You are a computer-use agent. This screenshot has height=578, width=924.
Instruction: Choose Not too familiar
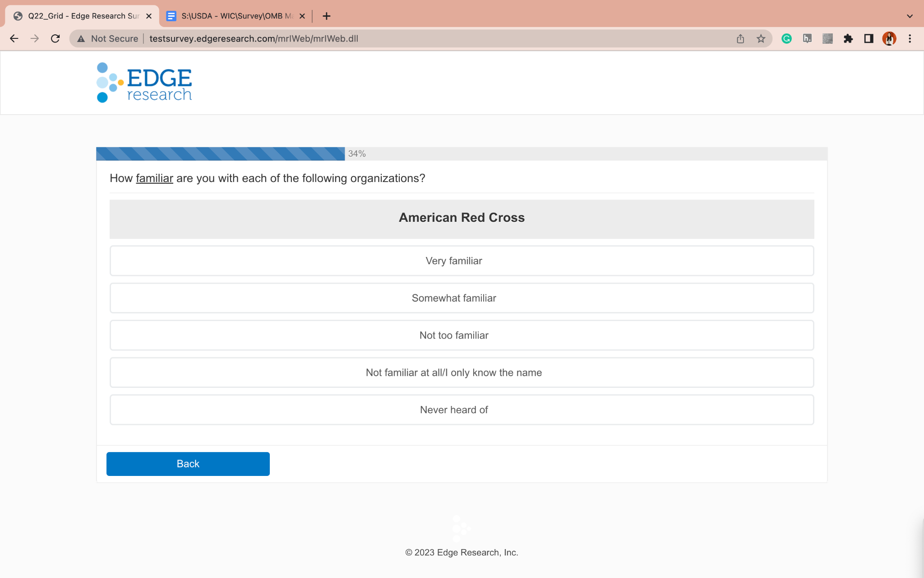point(462,336)
